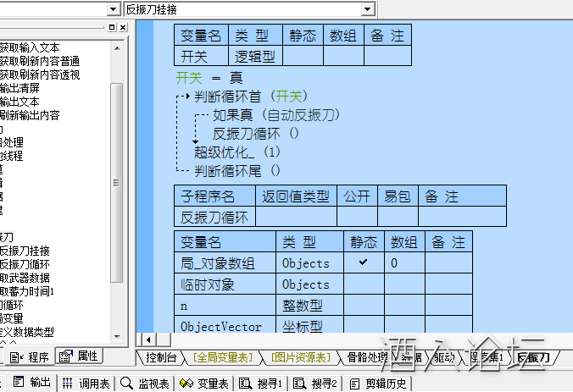Click the 备注 cell of 开关 variable

click(387, 56)
